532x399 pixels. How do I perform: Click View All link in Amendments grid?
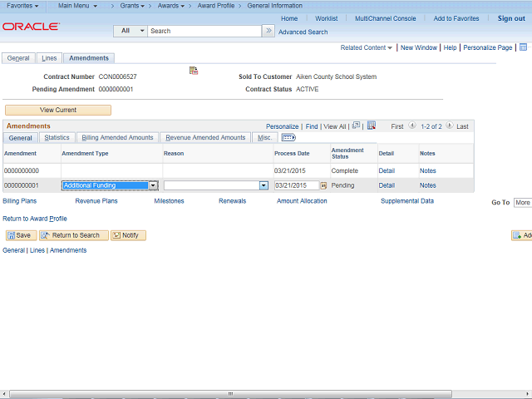coord(334,126)
